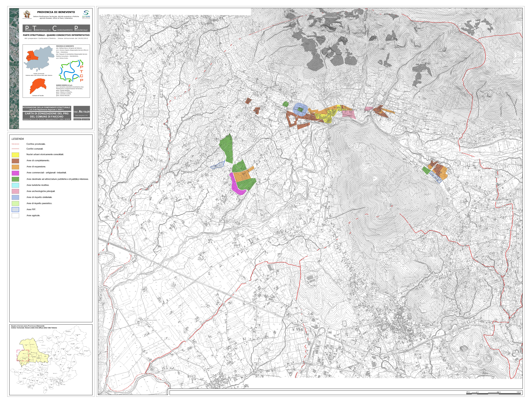Click the blue hatched Aree PIP swatch
The height and width of the screenshot is (403, 532).
(x=15, y=210)
